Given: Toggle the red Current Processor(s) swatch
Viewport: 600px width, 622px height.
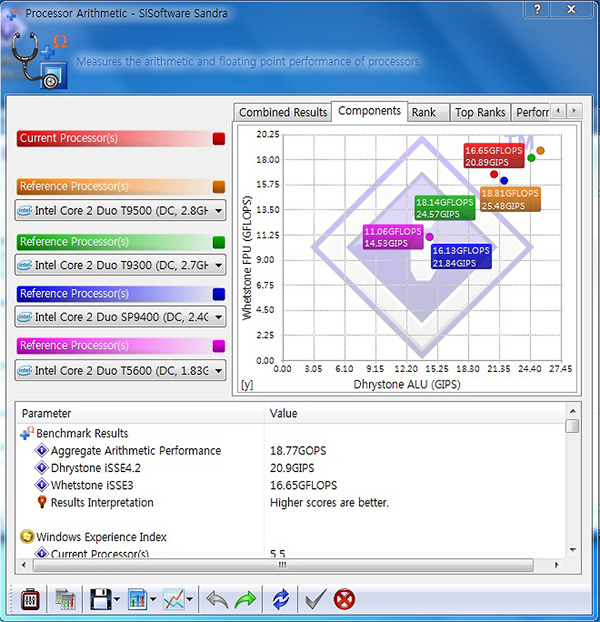Looking at the screenshot, I should (x=219, y=139).
